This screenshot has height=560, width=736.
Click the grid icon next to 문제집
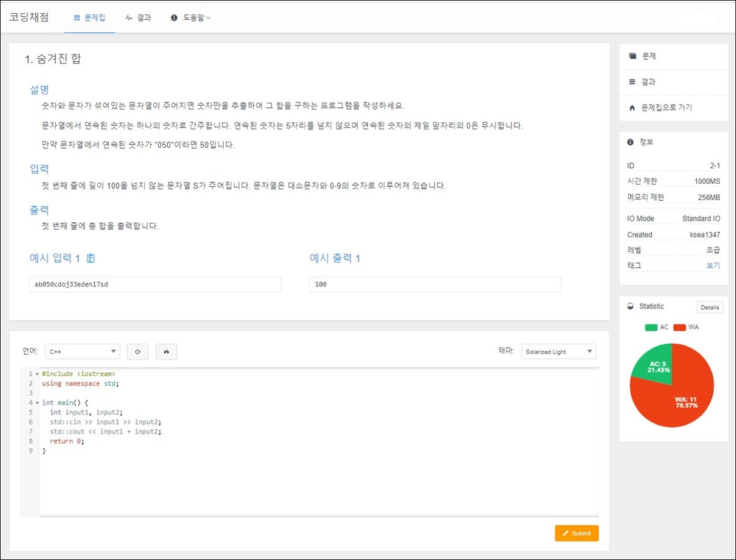point(77,18)
